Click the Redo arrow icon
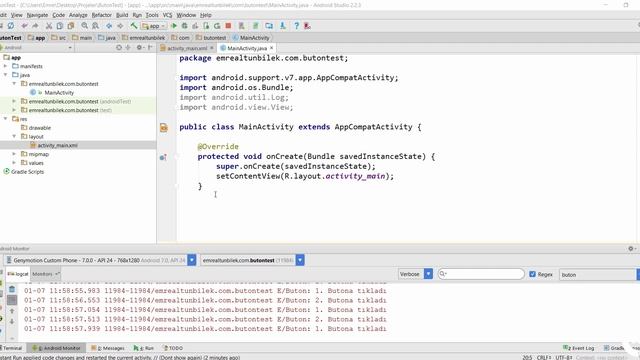The height and width of the screenshot is (360, 640). click(x=36, y=26)
